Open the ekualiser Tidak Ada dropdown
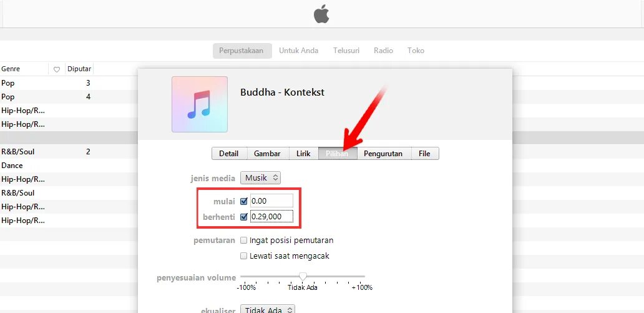This screenshot has height=313, width=644. [267, 309]
